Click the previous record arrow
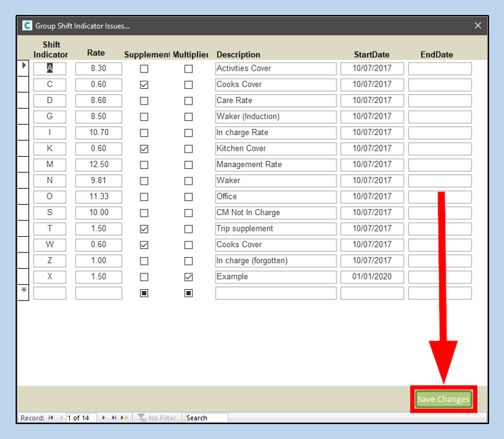This screenshot has width=504, height=439. 61,418
